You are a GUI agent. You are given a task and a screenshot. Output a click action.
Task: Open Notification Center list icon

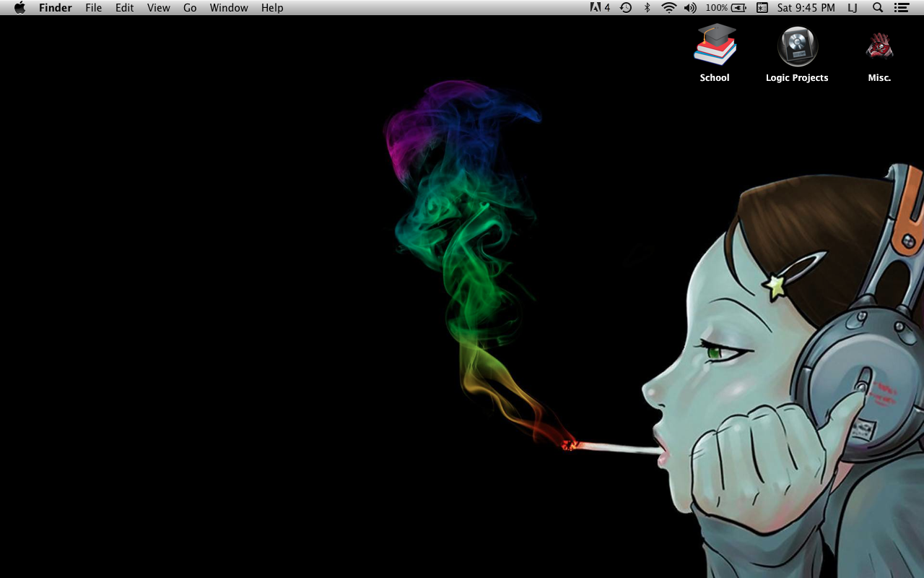[901, 8]
